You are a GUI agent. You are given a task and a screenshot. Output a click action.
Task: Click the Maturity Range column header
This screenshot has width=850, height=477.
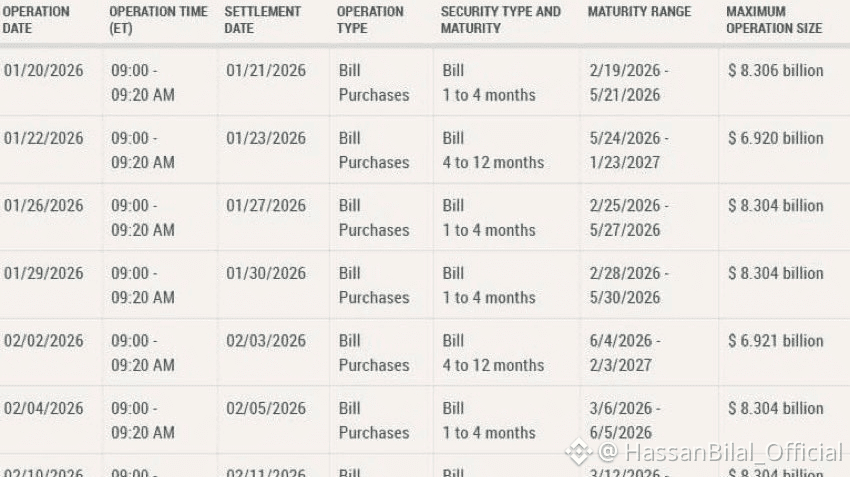tap(639, 12)
